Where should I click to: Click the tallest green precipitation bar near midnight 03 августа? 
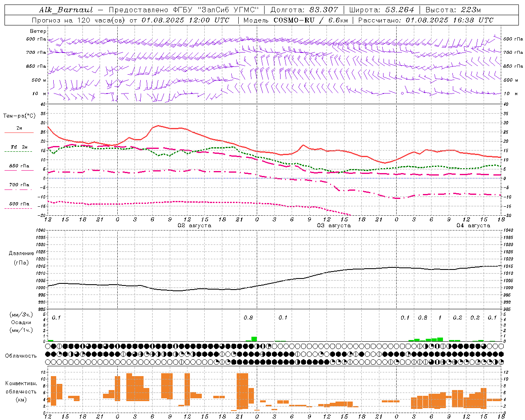pos(254,339)
